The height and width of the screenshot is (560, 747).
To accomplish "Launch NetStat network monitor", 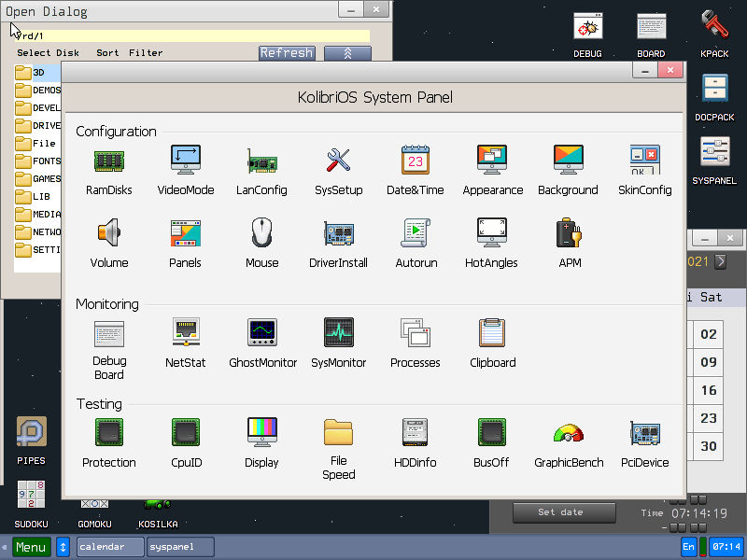I will click(185, 332).
